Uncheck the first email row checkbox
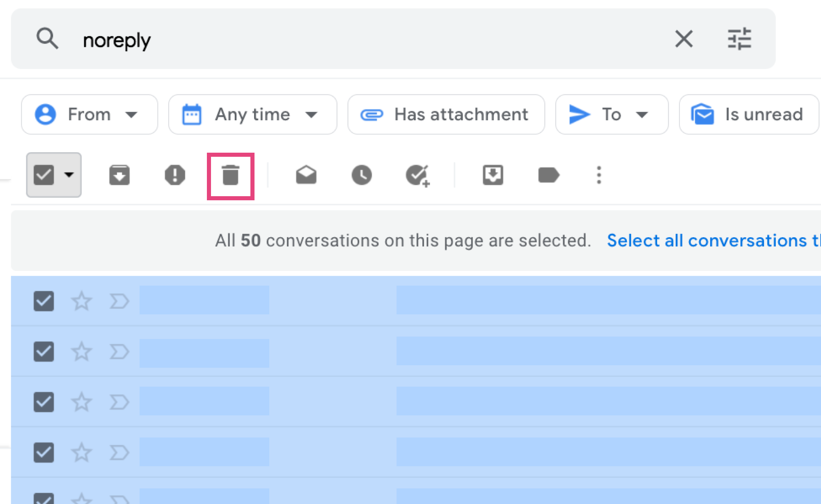 [x=44, y=301]
